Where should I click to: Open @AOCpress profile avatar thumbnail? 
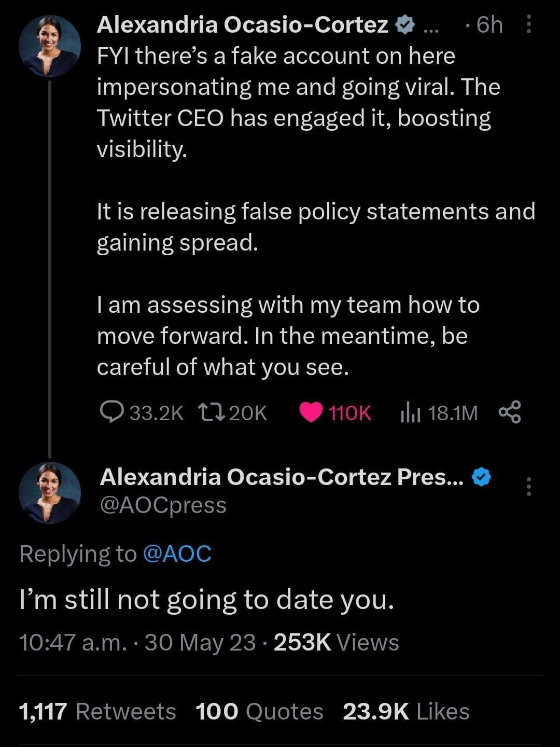(50, 492)
